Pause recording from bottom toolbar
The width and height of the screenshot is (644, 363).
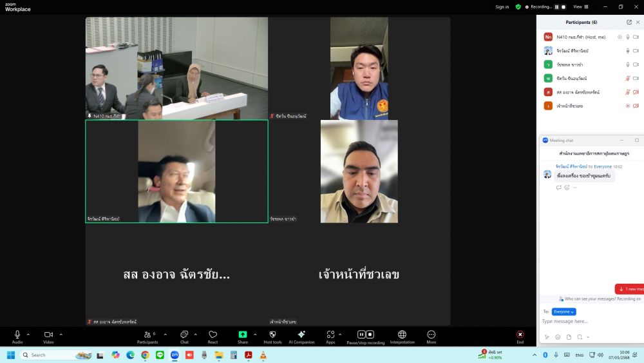point(361,334)
